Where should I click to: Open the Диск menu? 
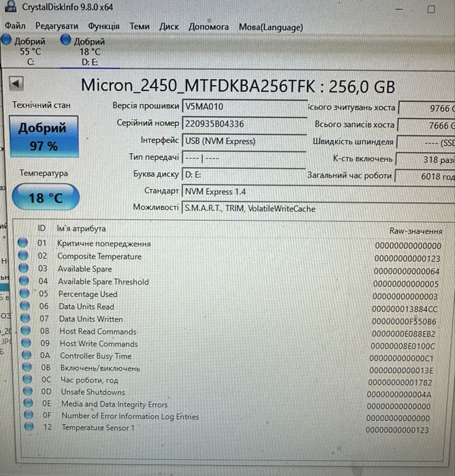click(x=169, y=27)
